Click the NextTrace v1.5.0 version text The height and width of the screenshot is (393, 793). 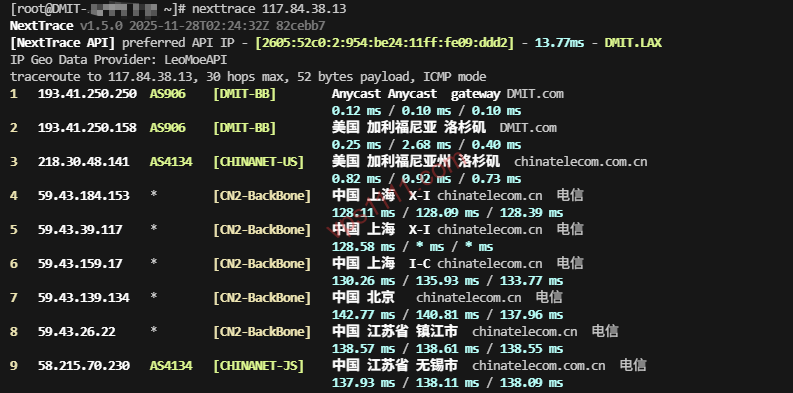41,26
